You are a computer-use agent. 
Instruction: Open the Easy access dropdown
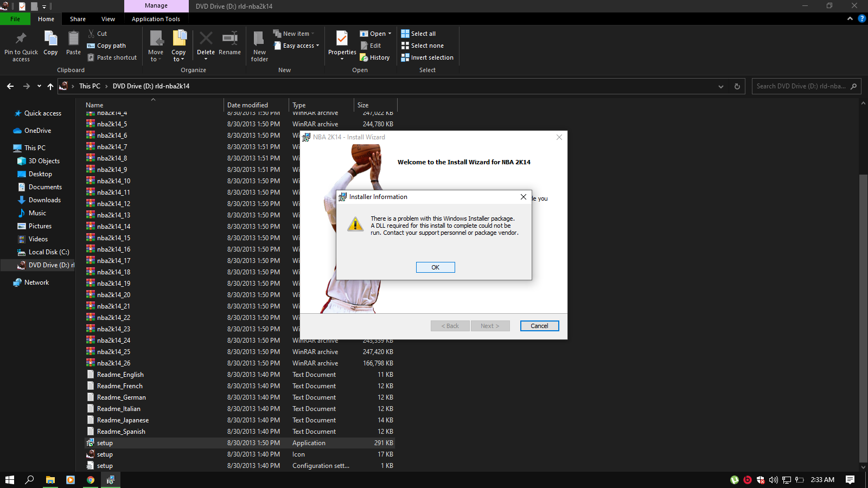click(296, 46)
